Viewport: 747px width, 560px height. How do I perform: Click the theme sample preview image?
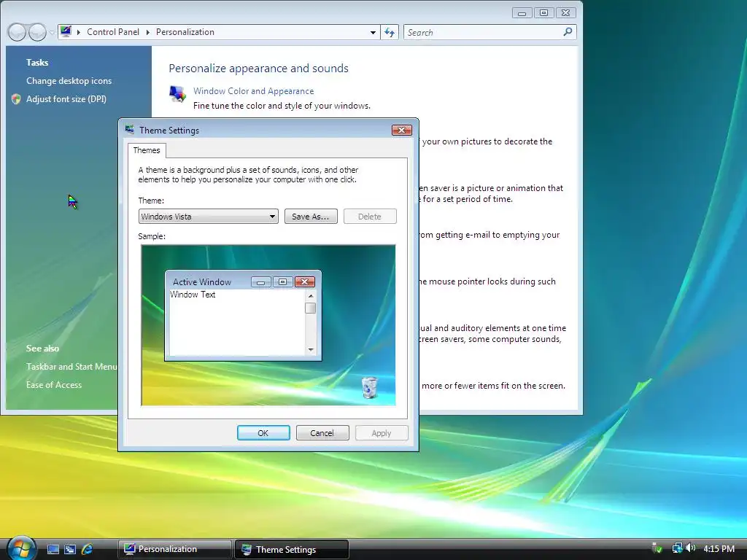pyautogui.click(x=268, y=325)
